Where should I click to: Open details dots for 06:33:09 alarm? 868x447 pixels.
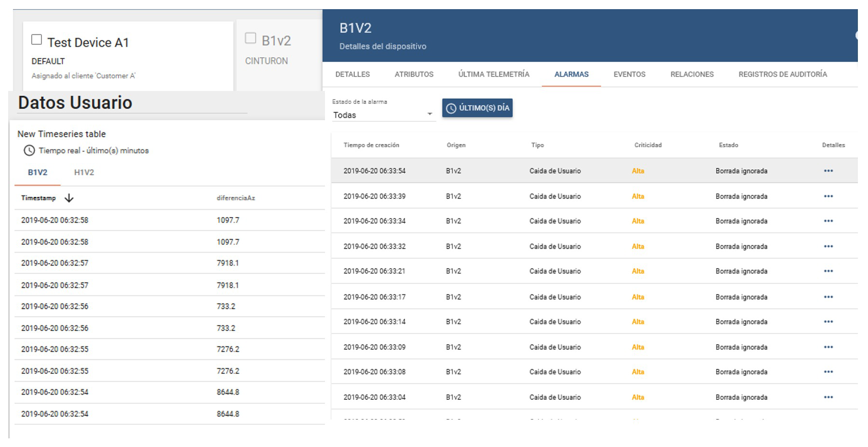[828, 347]
